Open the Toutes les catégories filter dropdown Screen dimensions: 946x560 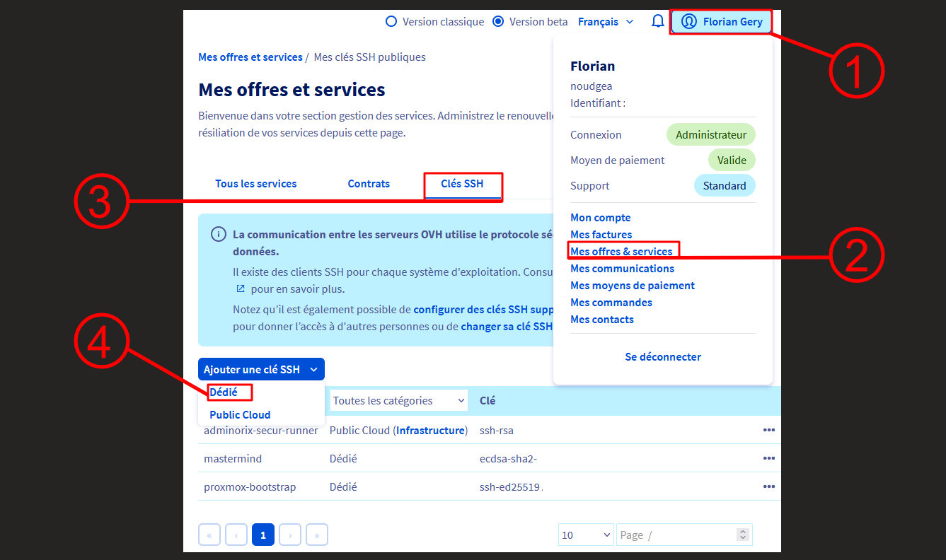(x=398, y=400)
